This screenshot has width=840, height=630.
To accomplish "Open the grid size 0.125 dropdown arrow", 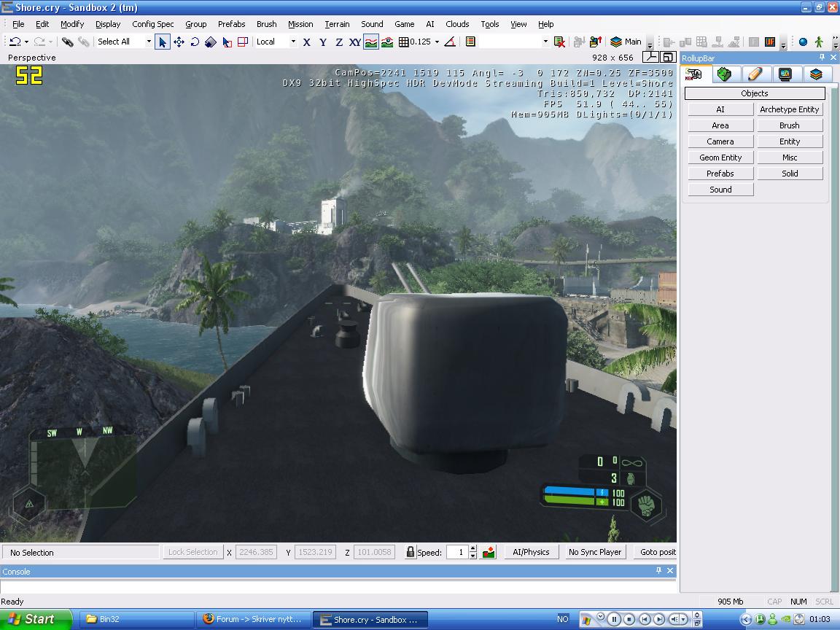I will [x=437, y=42].
